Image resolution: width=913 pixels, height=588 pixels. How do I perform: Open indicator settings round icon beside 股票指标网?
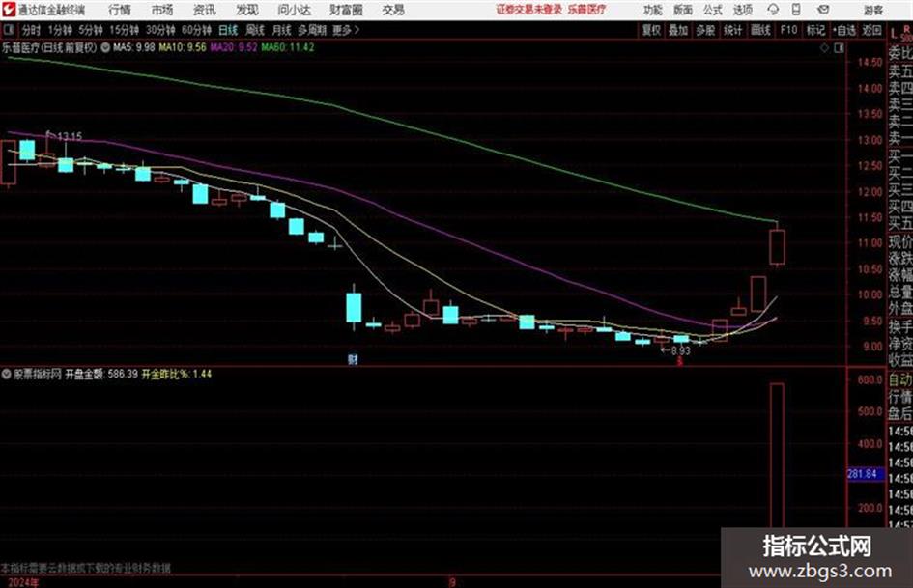(7, 374)
